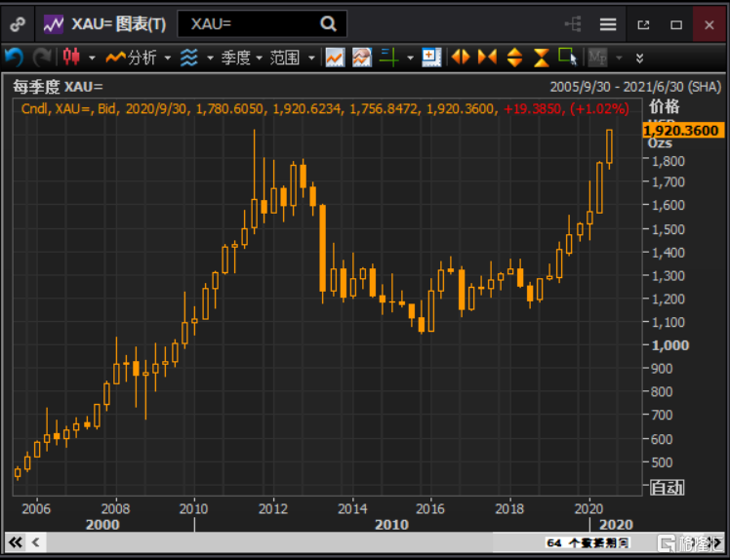Open the 分析 analysis menu
This screenshot has width=730, height=560.
[x=139, y=58]
